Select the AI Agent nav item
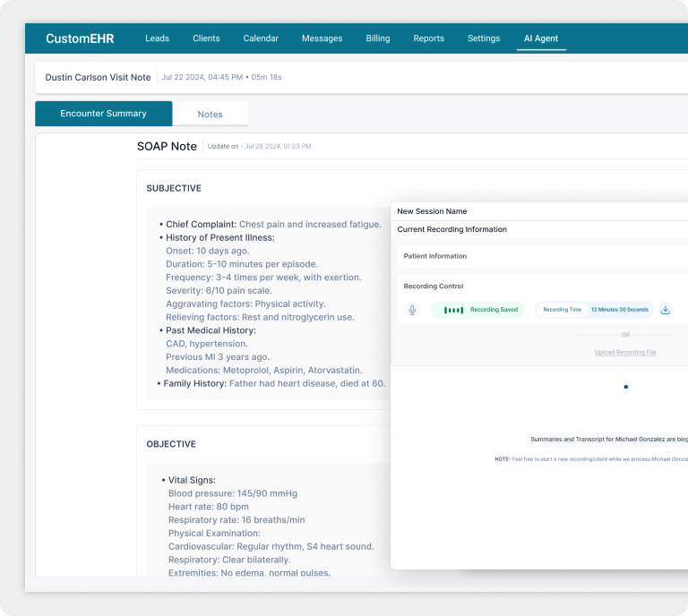Viewport: 688px width, 616px height. 541,38
